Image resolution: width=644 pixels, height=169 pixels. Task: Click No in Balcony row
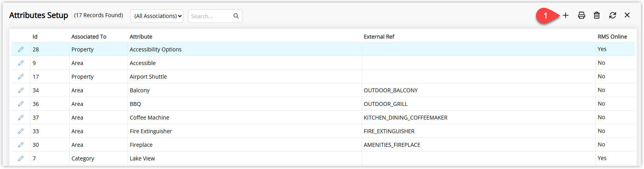(601, 90)
